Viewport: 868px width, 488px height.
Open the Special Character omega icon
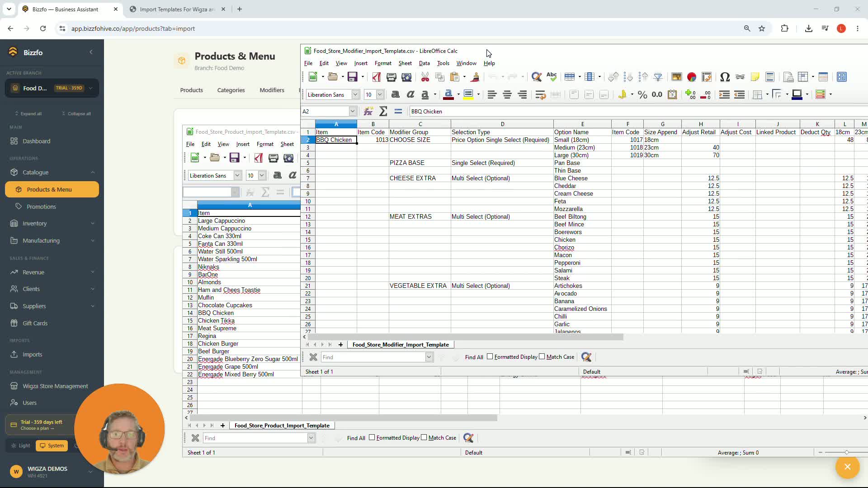click(x=725, y=77)
